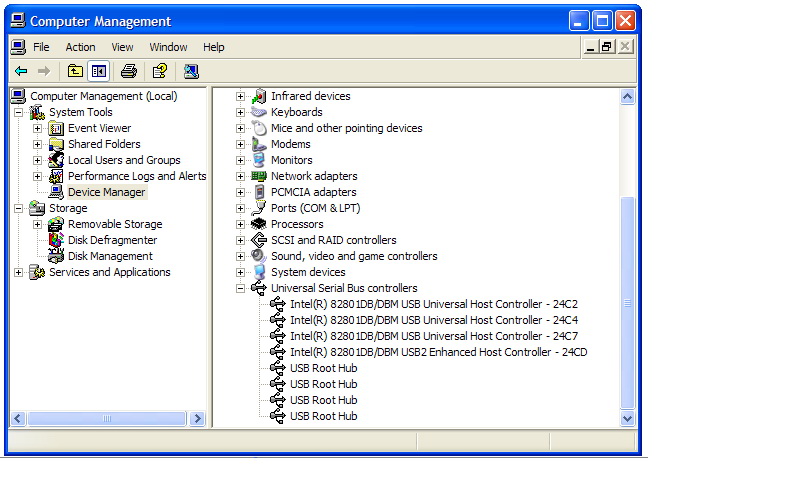Click the Print toolbar icon
The width and height of the screenshot is (801, 488).
128,71
